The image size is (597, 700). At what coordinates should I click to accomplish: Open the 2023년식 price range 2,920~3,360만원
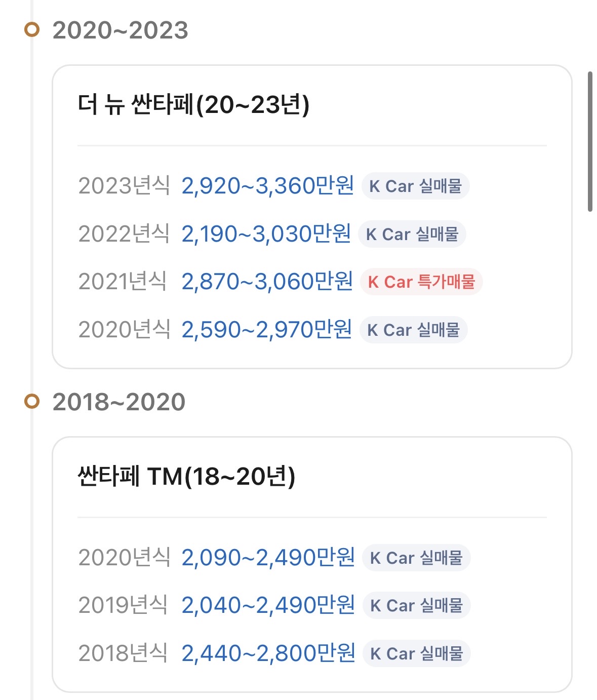(267, 186)
